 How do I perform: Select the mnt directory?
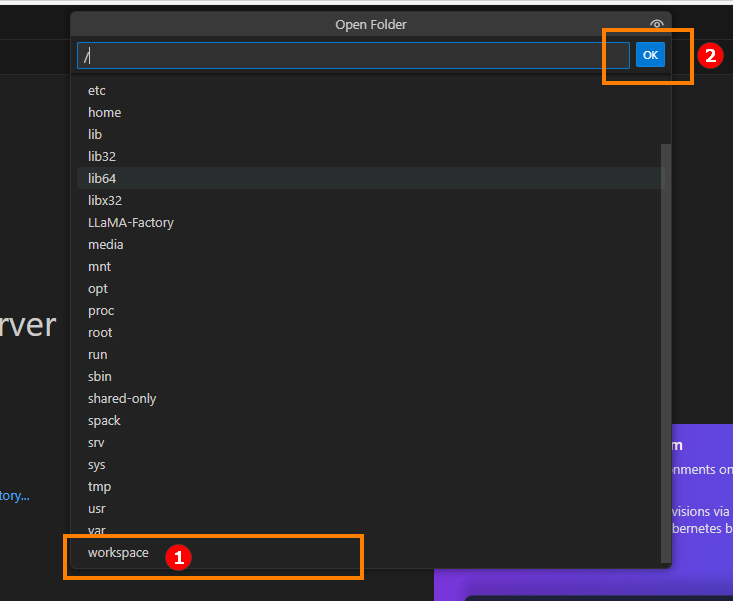[x=99, y=266]
